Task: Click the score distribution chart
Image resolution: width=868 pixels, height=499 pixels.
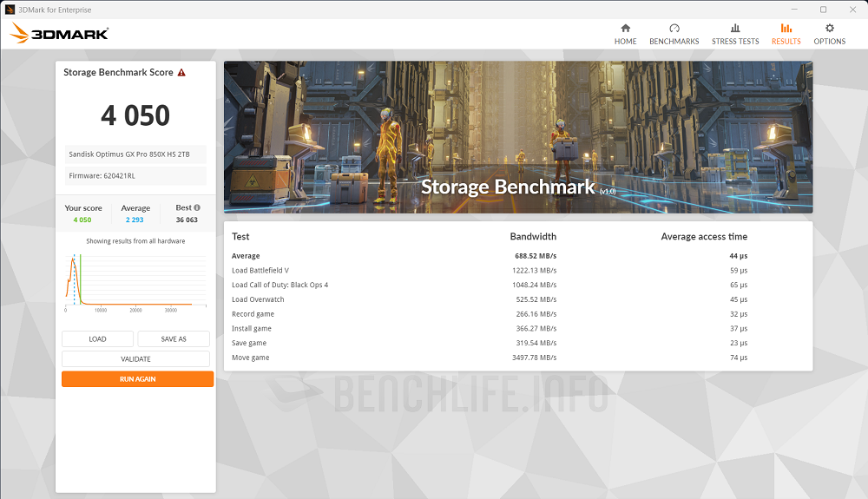Action: coord(135,282)
